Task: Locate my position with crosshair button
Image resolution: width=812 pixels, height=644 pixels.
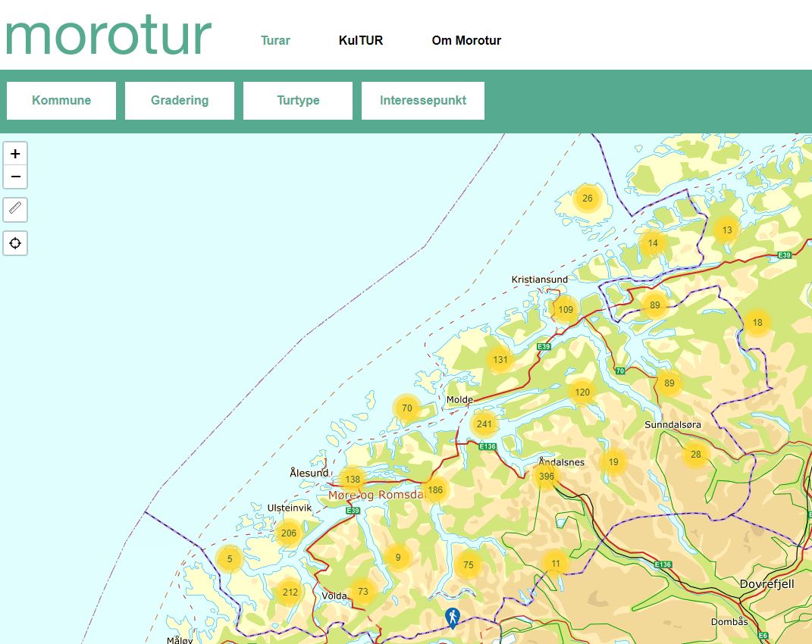Action: 15,243
